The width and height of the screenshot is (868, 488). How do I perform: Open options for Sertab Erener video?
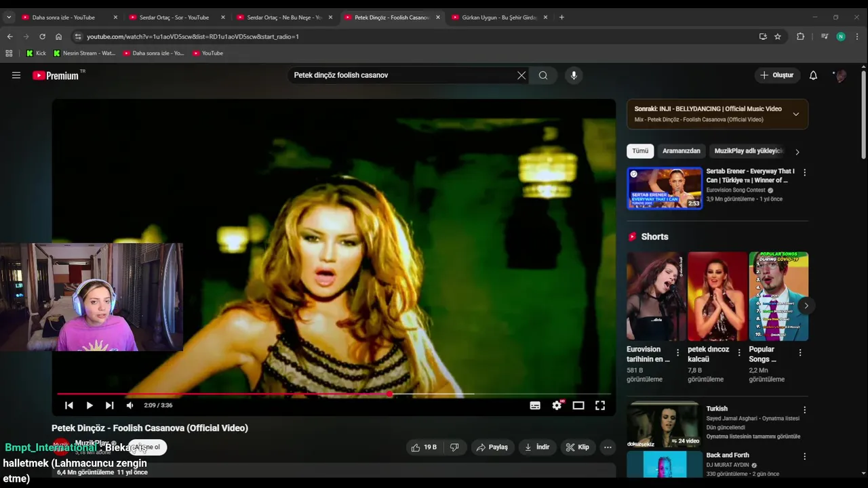(805, 173)
